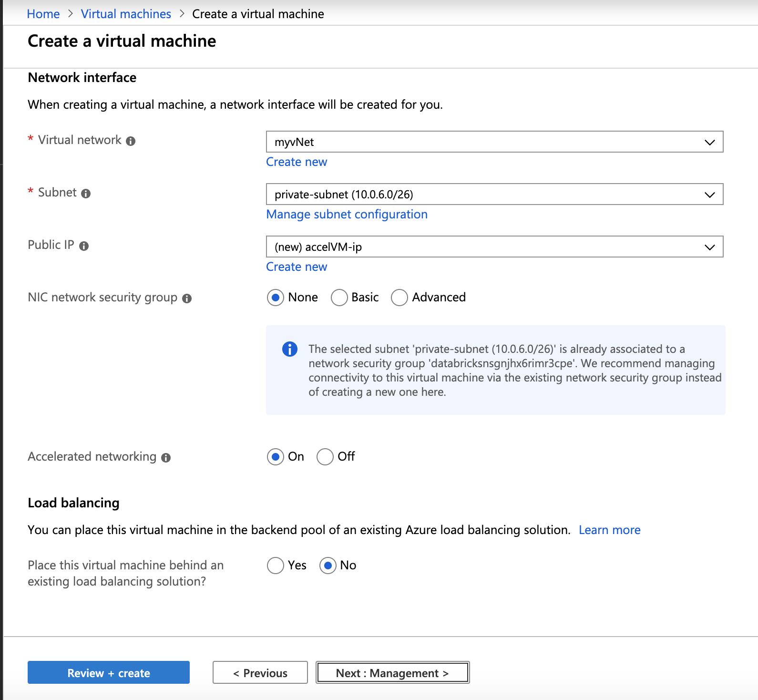
Task: Open the Virtual network myvNet dropdown
Action: 494,142
